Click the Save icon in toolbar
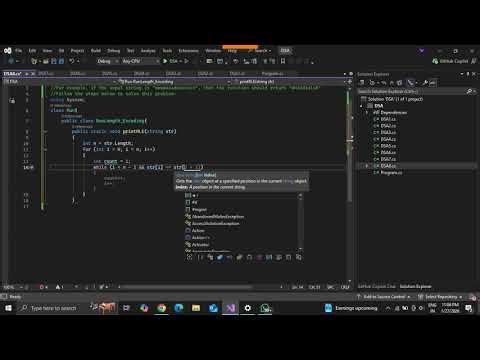Image resolution: width=480 pixels, height=360 pixels. (x=54, y=61)
